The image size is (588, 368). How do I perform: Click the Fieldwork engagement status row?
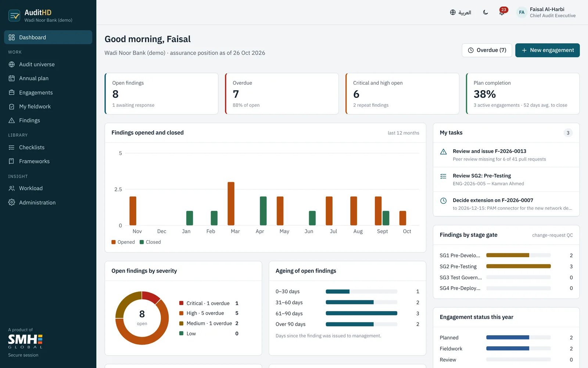pyautogui.click(x=506, y=348)
